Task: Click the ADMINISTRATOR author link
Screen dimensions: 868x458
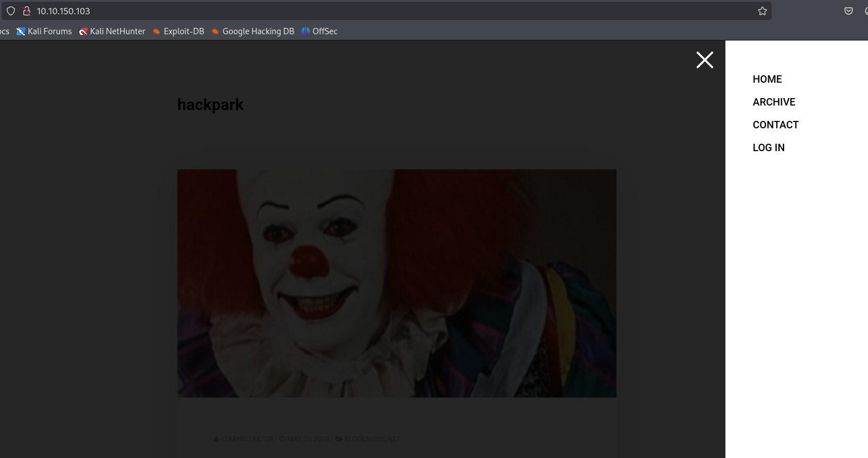Action: coord(246,439)
